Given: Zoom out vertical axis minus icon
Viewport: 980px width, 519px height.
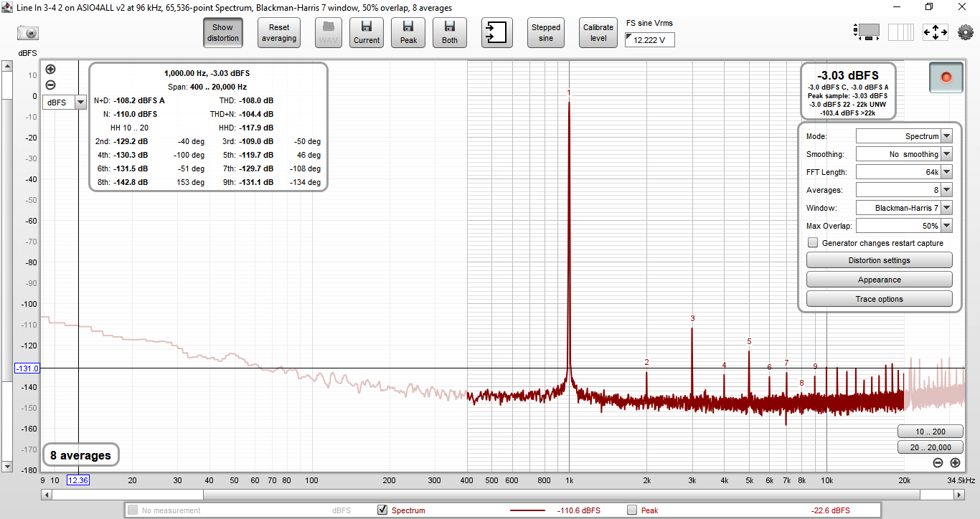Looking at the screenshot, I should pyautogui.click(x=50, y=85).
